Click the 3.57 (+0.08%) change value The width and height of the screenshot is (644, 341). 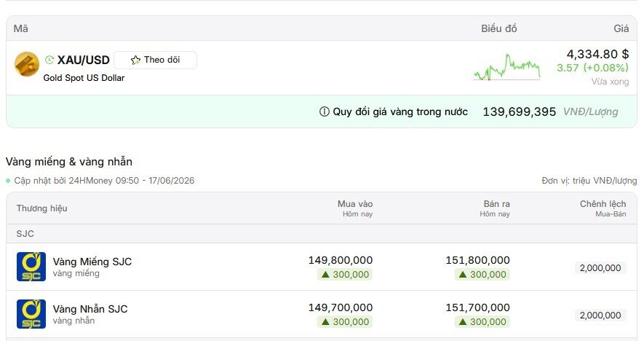pos(592,68)
